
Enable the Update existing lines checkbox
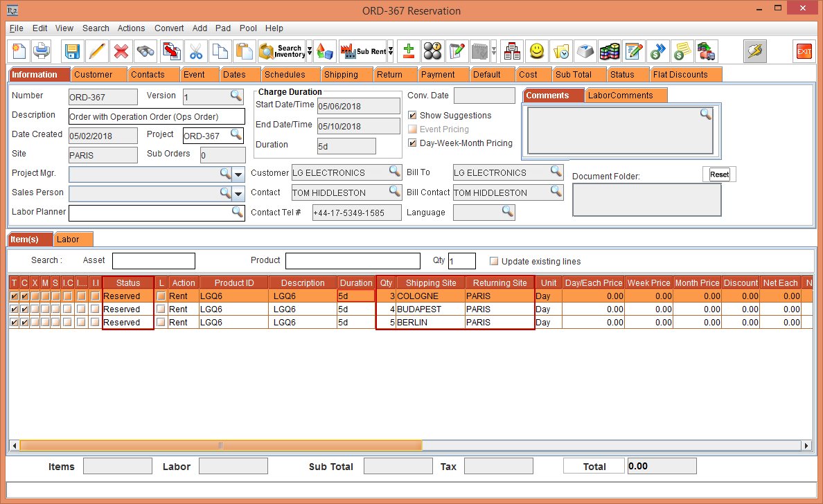tap(494, 262)
